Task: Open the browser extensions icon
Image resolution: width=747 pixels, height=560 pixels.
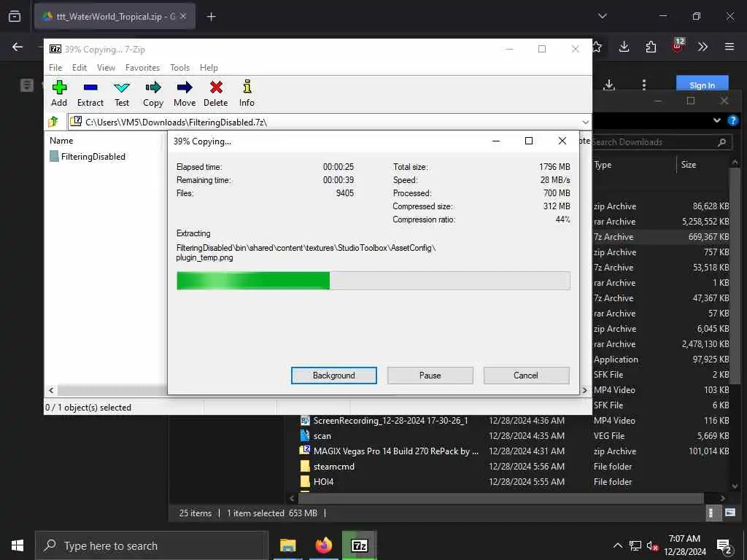Action: (651, 47)
